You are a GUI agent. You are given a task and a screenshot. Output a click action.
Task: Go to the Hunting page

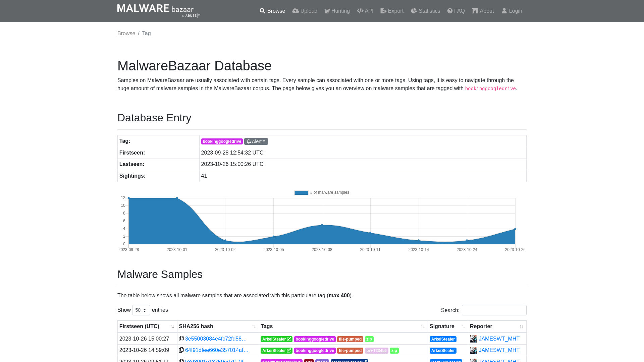(337, 11)
